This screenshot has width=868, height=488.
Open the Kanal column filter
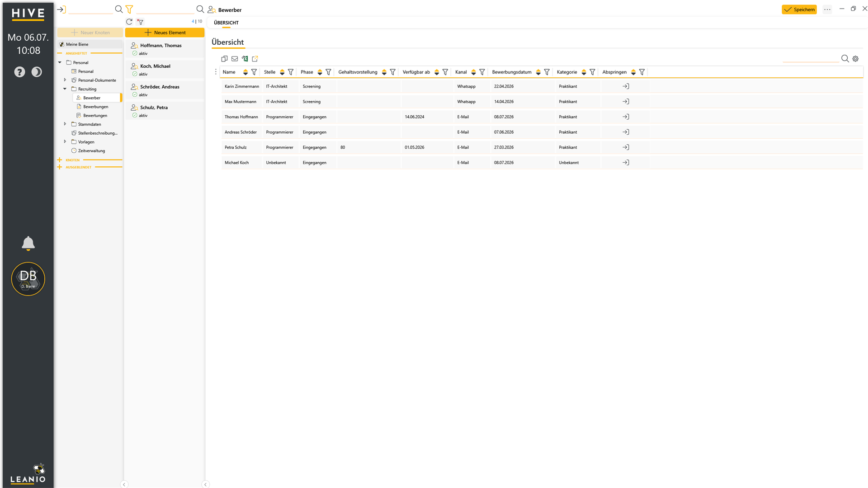coord(482,72)
